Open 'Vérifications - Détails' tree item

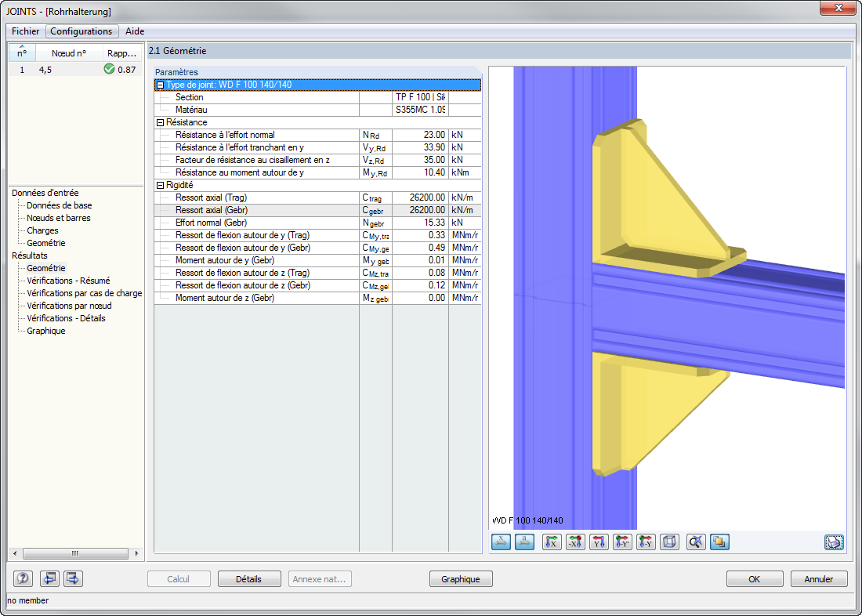(x=66, y=318)
